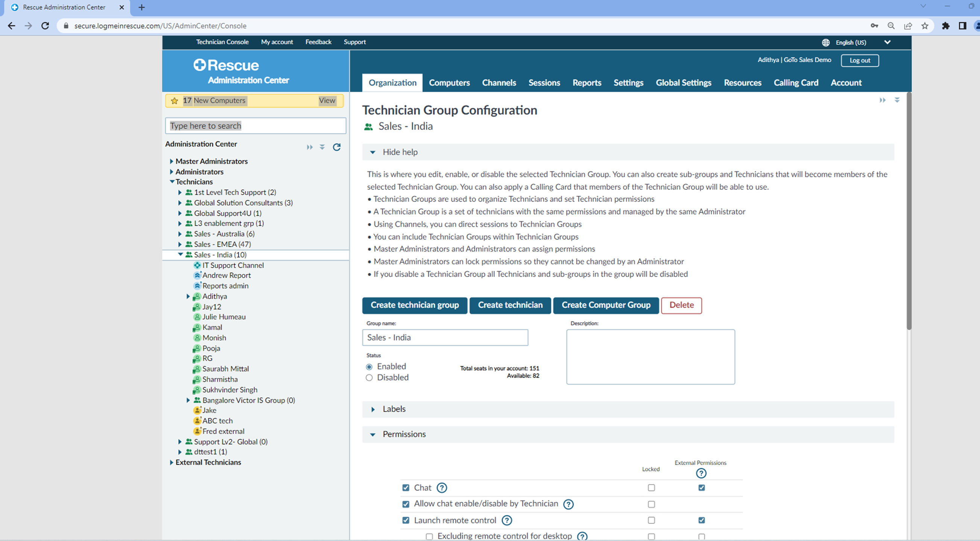980x541 pixels.
Task: Click the Launch remote control help icon
Action: [506, 520]
